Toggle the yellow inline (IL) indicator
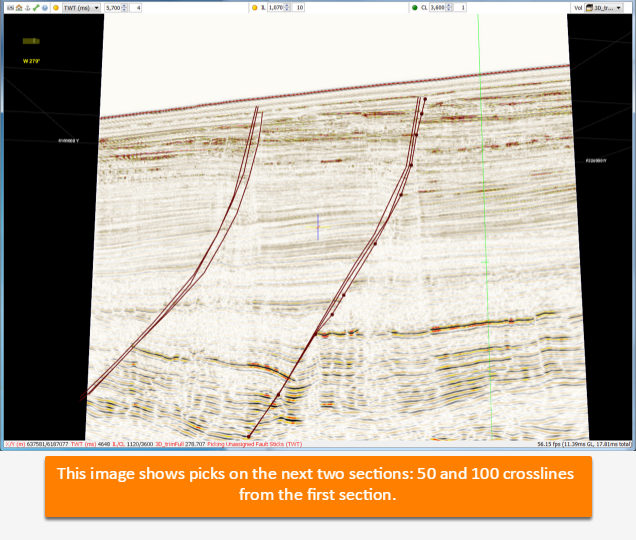This screenshot has height=540, width=636. click(x=255, y=8)
